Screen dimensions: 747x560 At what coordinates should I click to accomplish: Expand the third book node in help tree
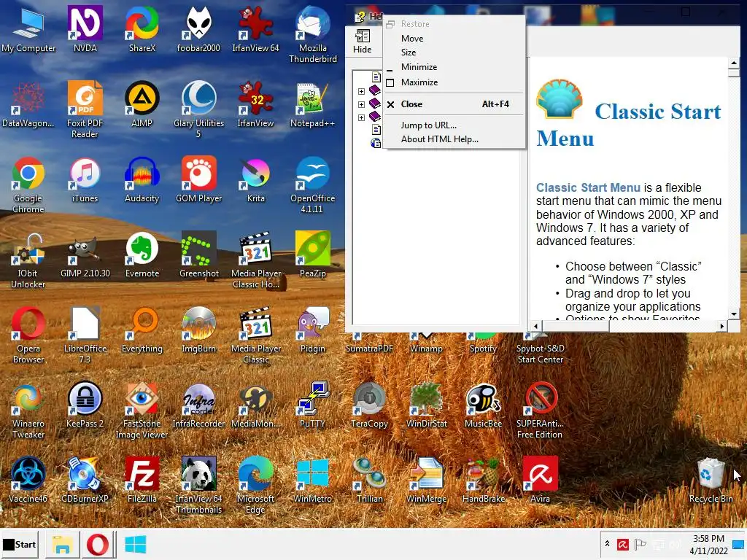click(361, 117)
